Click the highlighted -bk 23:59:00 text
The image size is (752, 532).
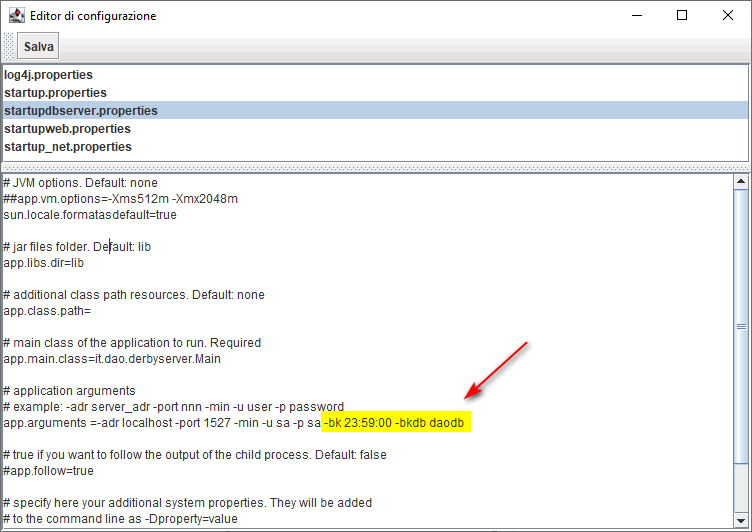(356, 424)
